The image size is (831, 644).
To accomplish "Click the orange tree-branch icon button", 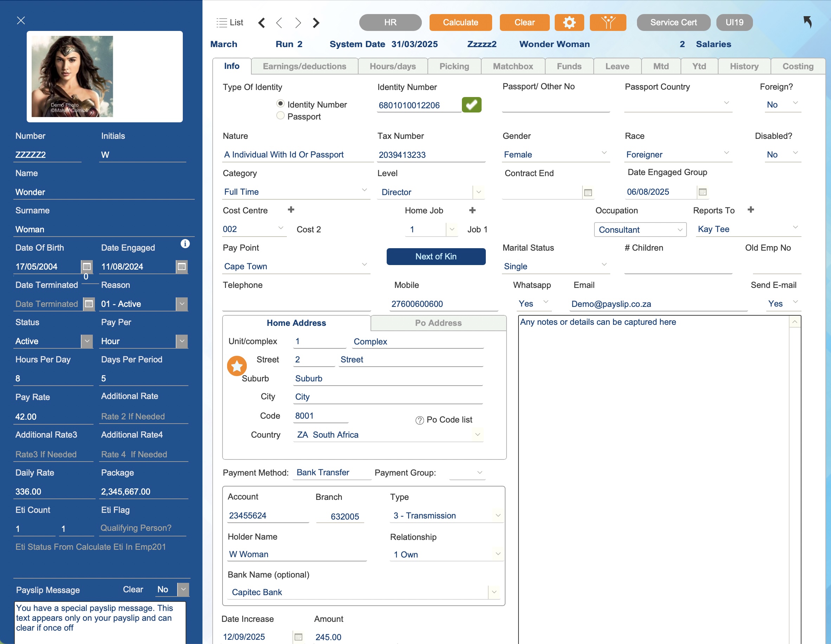I will coord(608,22).
